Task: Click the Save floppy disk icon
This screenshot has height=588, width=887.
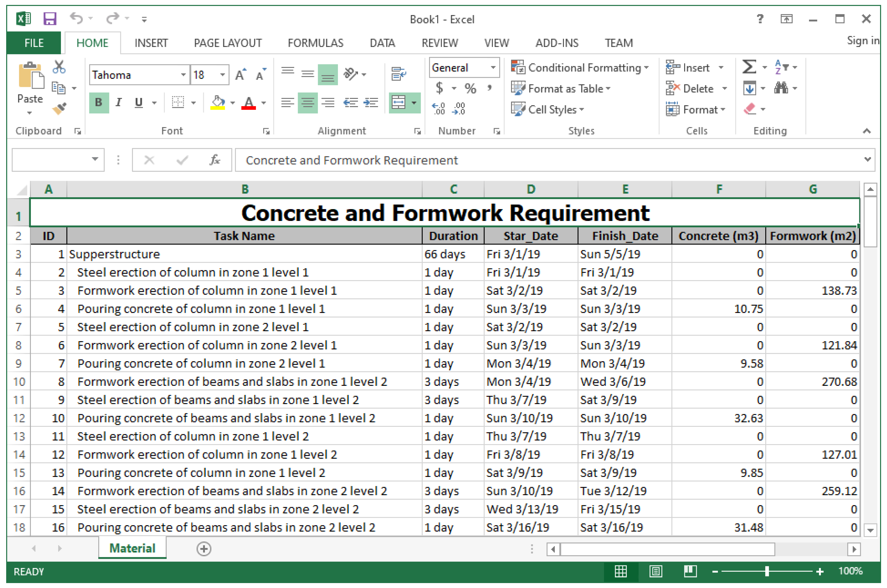Action: [x=50, y=19]
